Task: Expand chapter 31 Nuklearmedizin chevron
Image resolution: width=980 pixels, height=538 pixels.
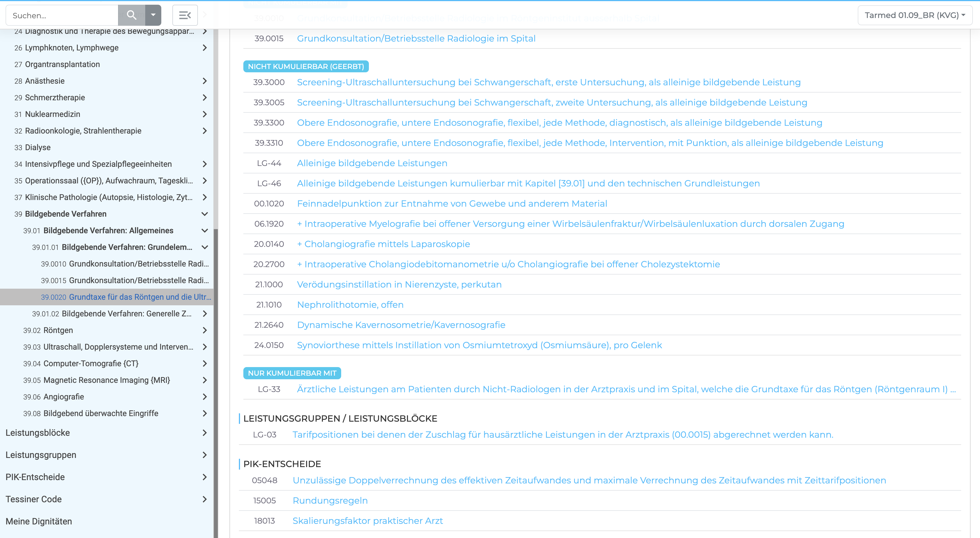Action: point(205,114)
